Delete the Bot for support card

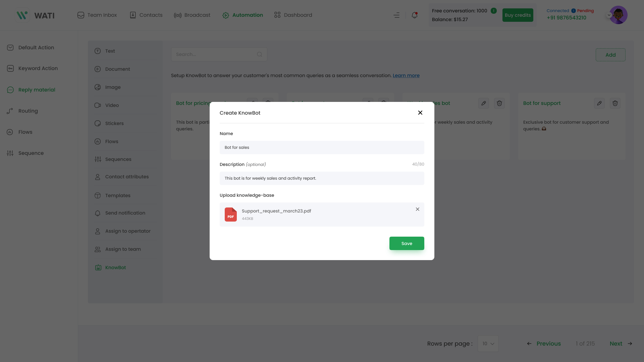point(615,103)
